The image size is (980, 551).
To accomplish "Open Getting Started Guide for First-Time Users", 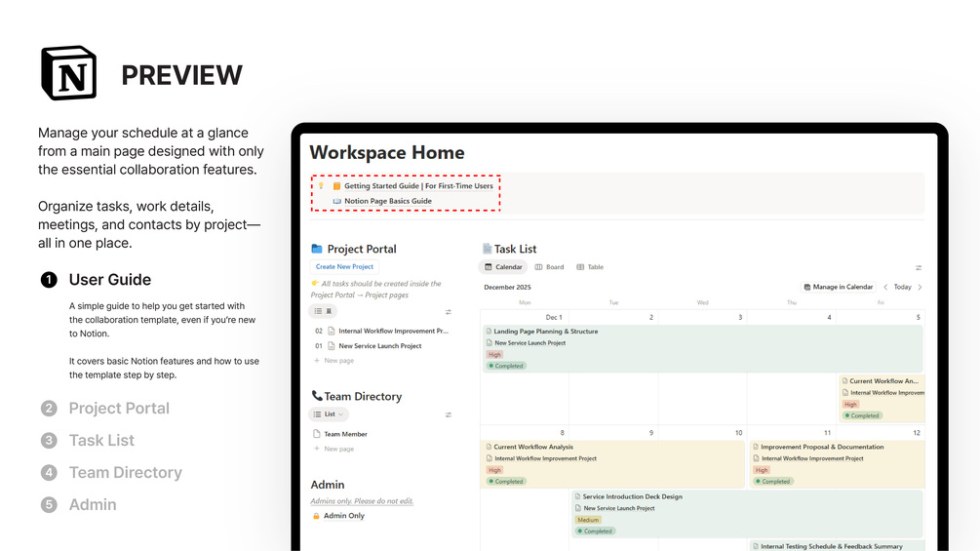I will [418, 186].
